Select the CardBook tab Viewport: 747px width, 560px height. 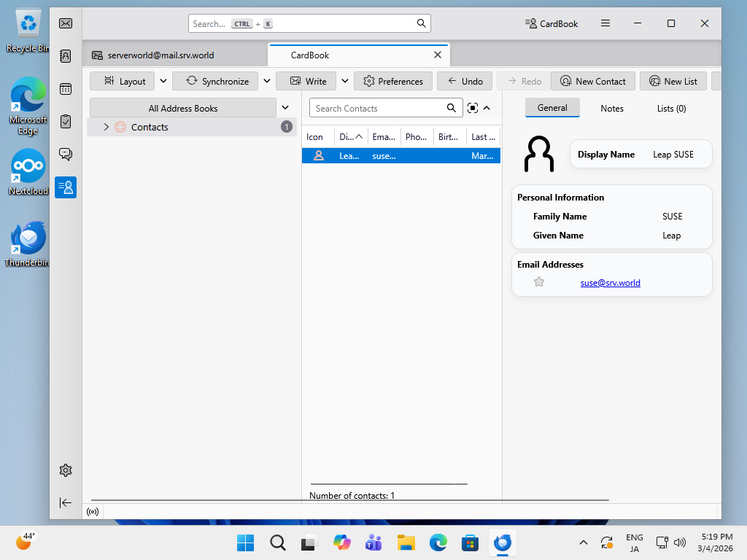tap(359, 55)
